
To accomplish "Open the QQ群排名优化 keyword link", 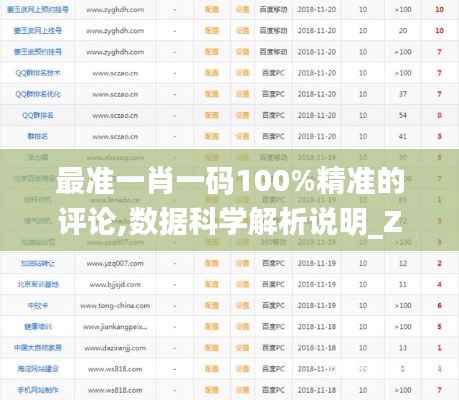I will click(38, 94).
